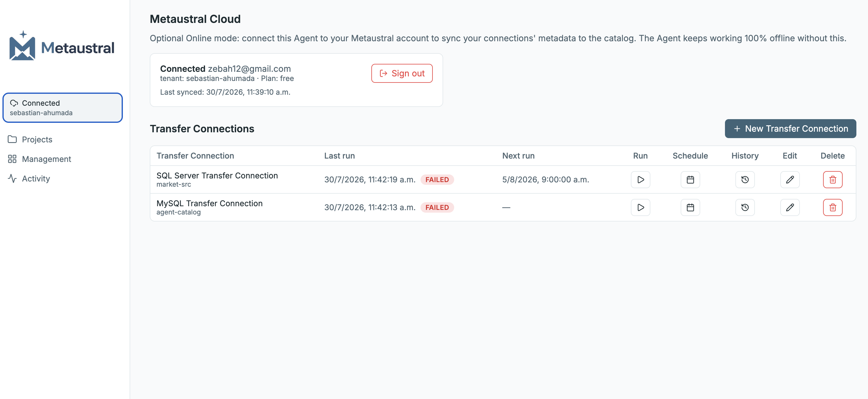This screenshot has width=868, height=399.
Task: Create a New Transfer Connection
Action: (790, 129)
